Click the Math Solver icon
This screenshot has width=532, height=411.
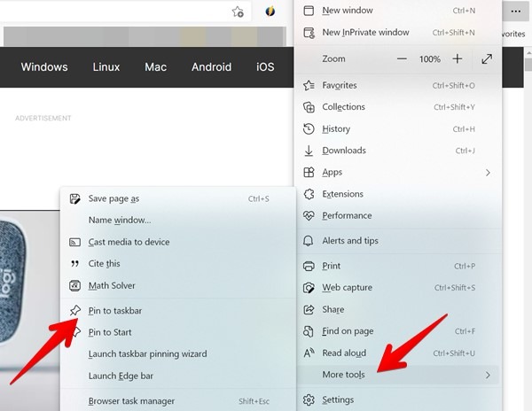click(x=74, y=285)
